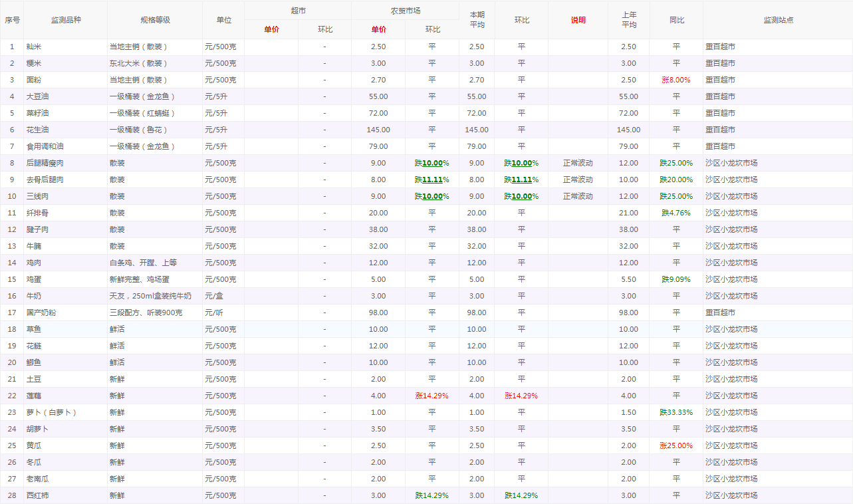Viewport: 853px width, 504px height.
Task: Click the 一级桶装（红蜻蜓） specification cell
Action: [x=155, y=113]
